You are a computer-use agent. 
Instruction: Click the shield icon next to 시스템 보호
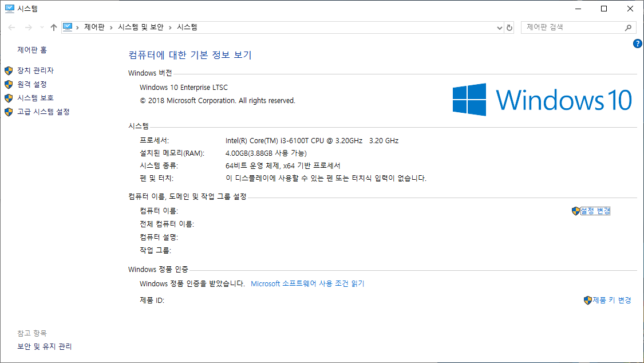9,98
